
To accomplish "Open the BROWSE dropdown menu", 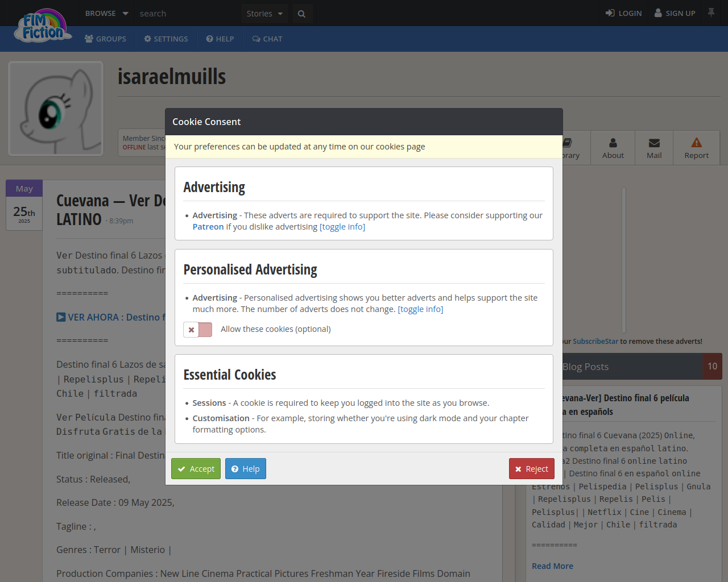I will 106,13.
